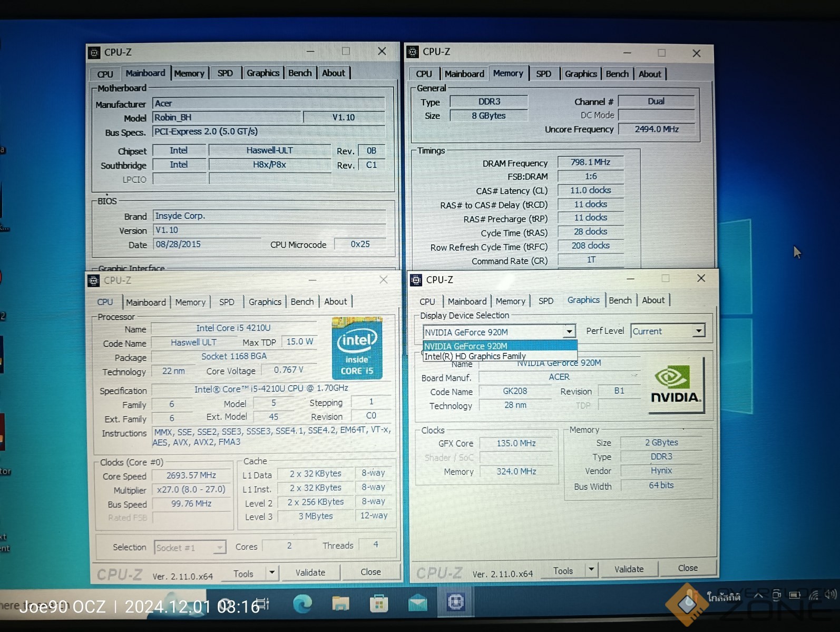Click Close button in CPU window
Viewport: 840px width, 632px height.
370,572
